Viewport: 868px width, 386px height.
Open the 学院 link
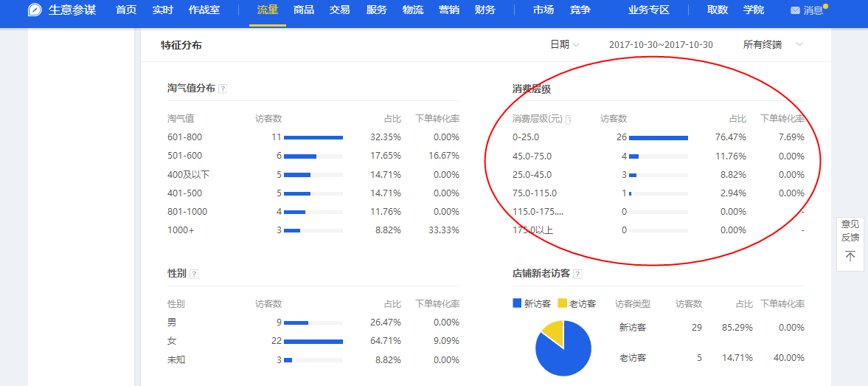click(x=753, y=10)
